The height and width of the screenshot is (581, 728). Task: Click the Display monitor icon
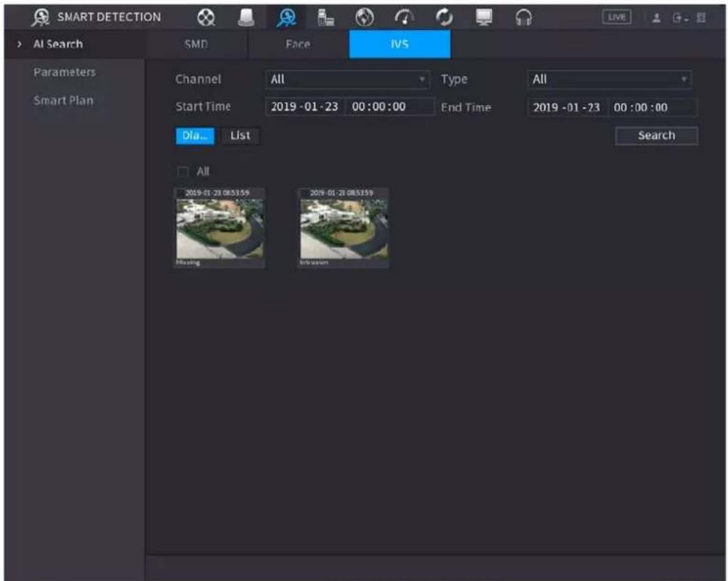(484, 17)
